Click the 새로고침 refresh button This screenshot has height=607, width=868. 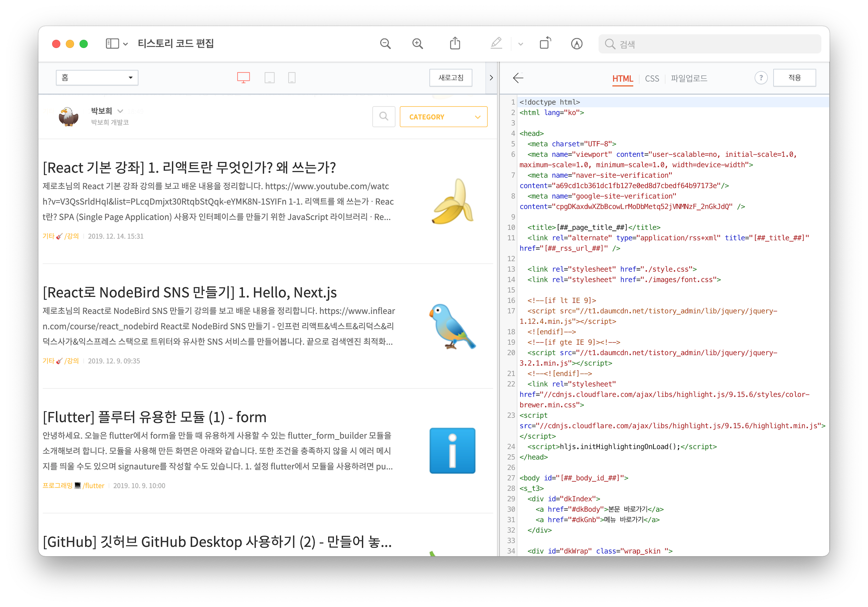(x=451, y=78)
